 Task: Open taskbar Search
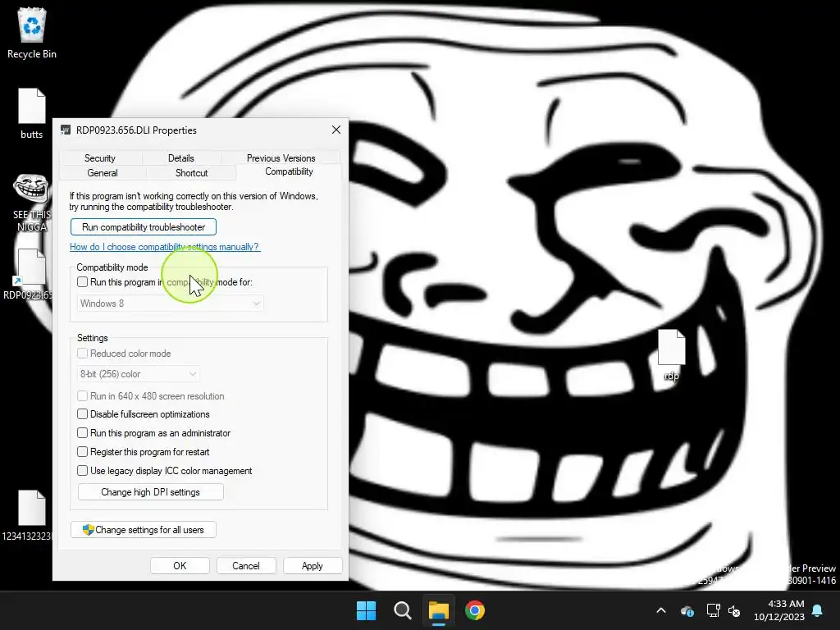(402, 610)
